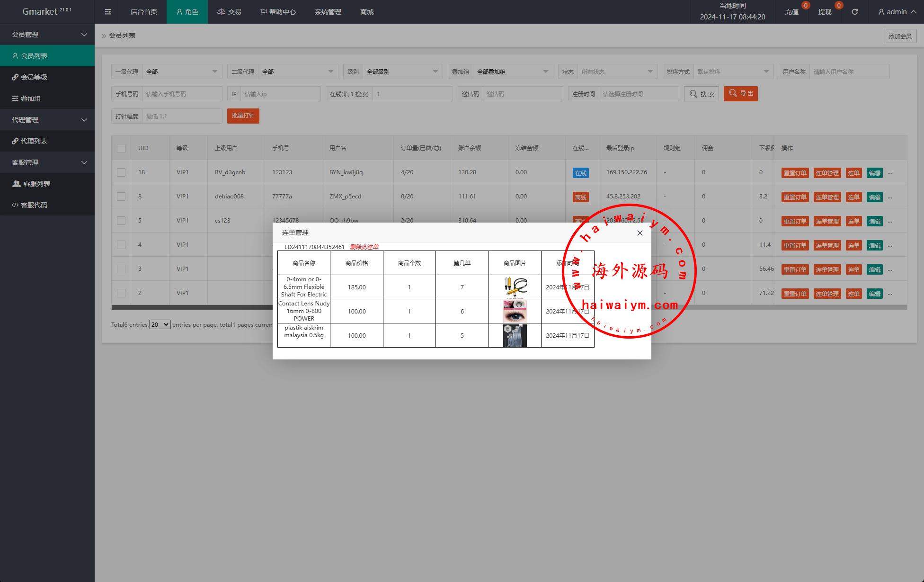Click the 删除此连单 link

click(364, 247)
